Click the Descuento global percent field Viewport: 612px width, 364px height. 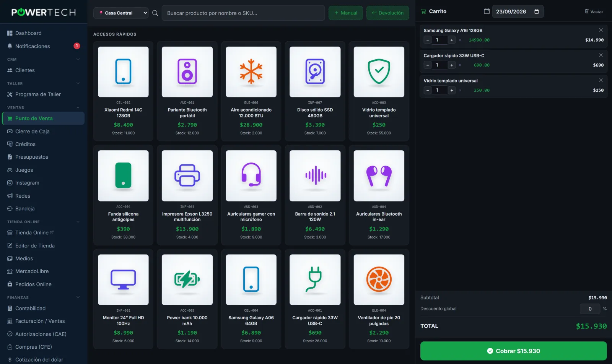click(590, 309)
